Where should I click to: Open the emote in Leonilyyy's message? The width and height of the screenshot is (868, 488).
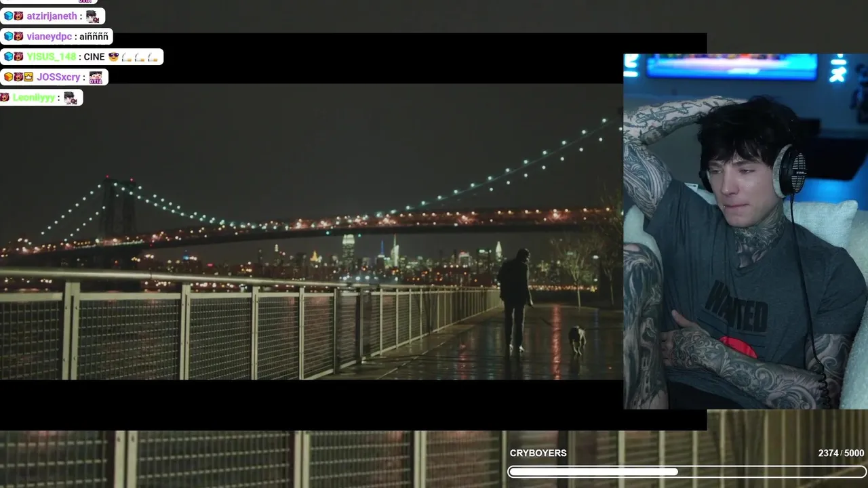[71, 98]
